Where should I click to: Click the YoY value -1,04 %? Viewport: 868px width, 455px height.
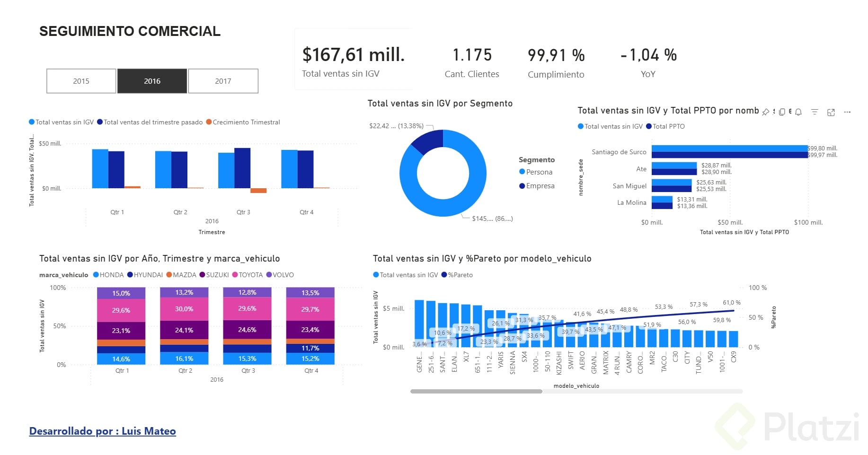click(648, 55)
